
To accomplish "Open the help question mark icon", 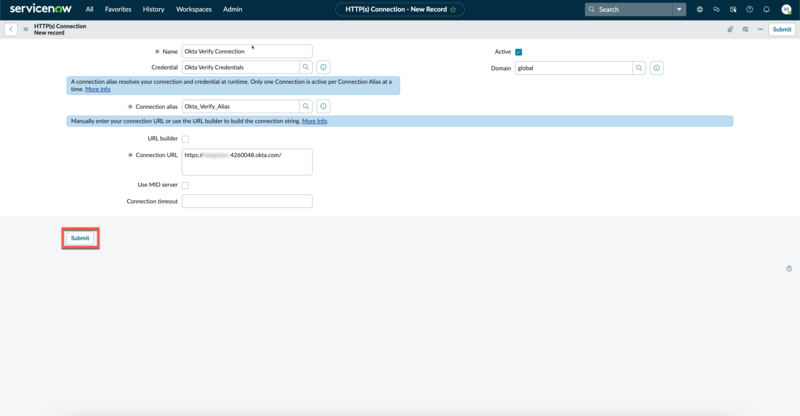I will pyautogui.click(x=749, y=9).
